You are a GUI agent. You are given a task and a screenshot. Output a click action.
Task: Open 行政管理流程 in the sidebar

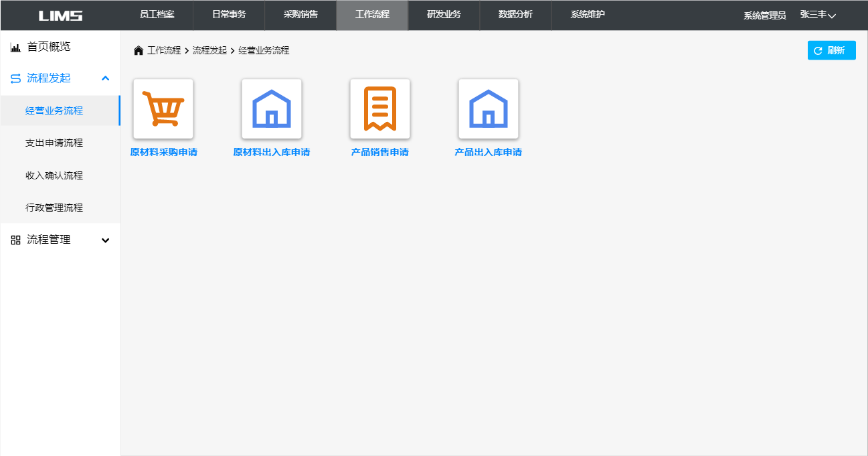54,208
